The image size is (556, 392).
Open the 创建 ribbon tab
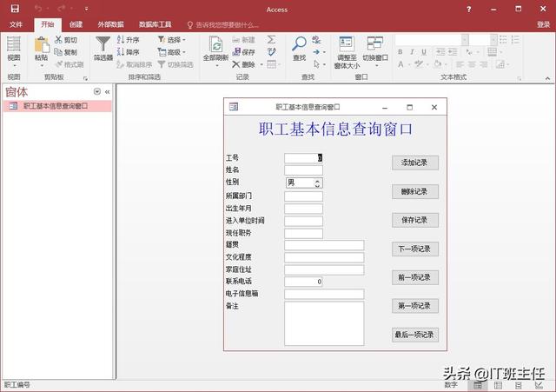click(x=76, y=24)
